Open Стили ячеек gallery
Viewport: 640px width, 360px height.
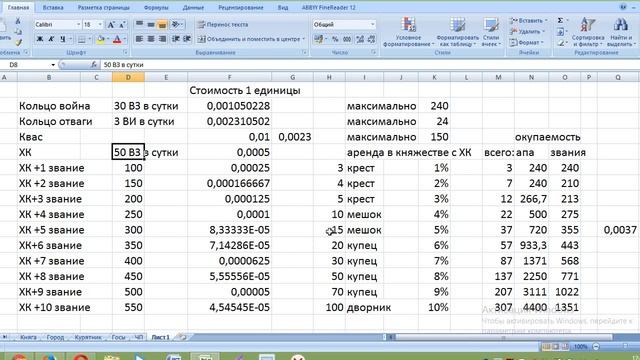coord(491,32)
